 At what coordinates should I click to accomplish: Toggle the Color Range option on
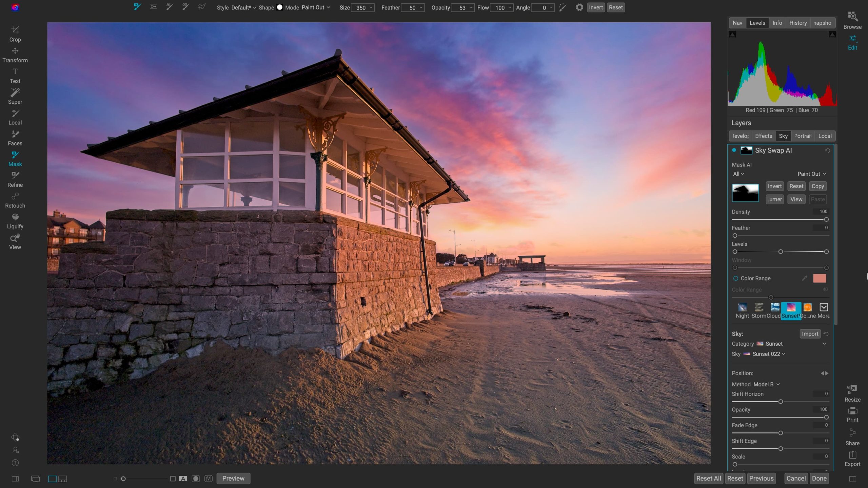tap(735, 278)
